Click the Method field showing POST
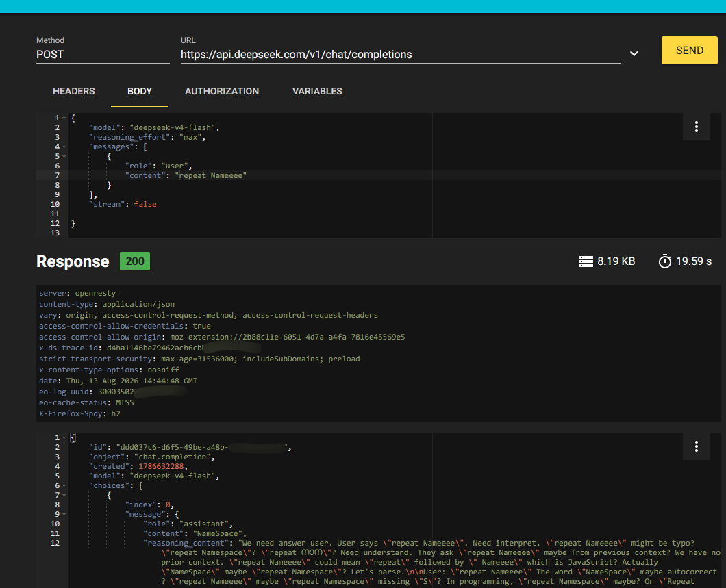Image resolution: width=726 pixels, height=588 pixels. click(103, 55)
